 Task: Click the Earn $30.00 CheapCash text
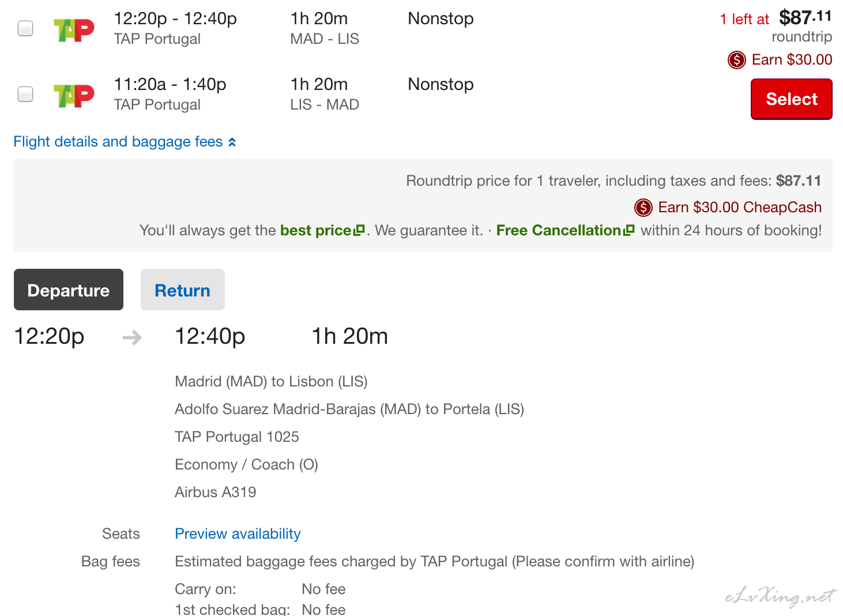tap(740, 208)
